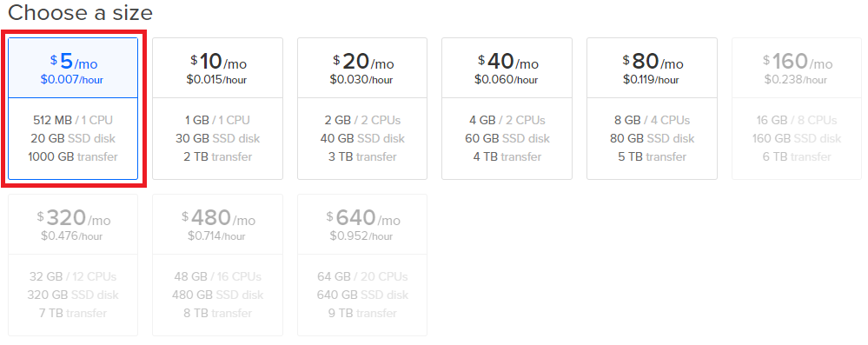Viewport: 868px width, 345px height.
Task: Select the $40/mo plan
Action: (x=507, y=109)
